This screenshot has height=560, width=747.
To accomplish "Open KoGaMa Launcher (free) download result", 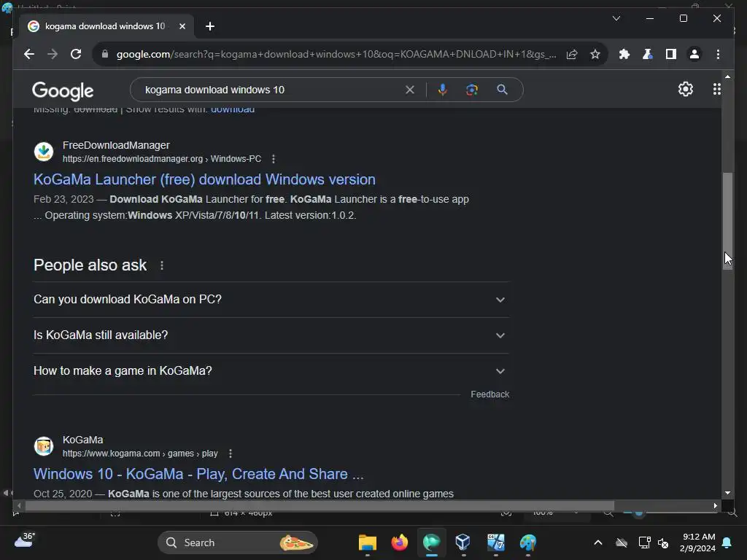I will pyautogui.click(x=204, y=179).
